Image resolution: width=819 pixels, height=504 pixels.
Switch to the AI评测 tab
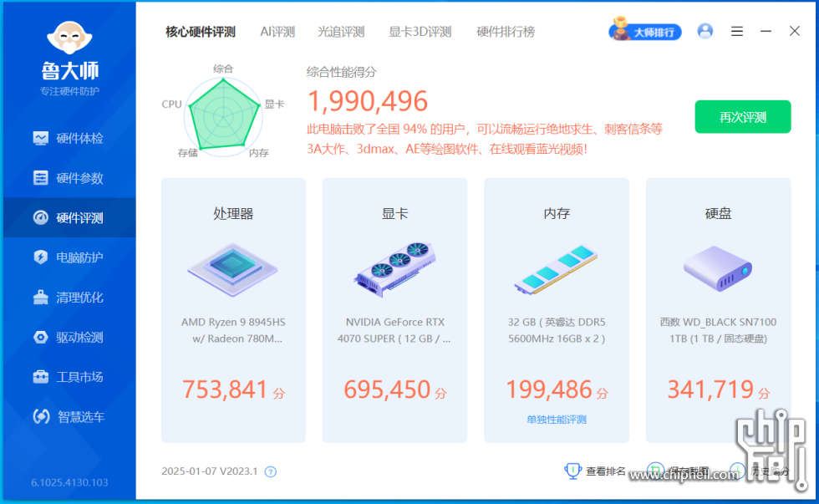(277, 32)
